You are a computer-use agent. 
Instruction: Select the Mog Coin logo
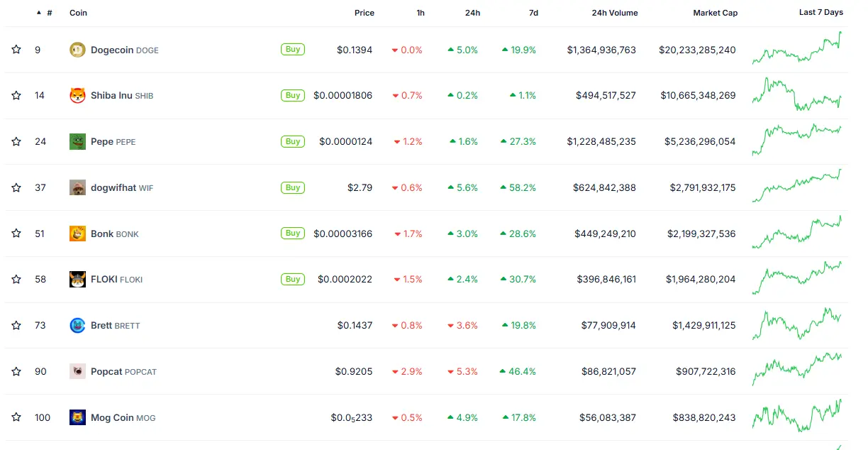[x=78, y=417]
